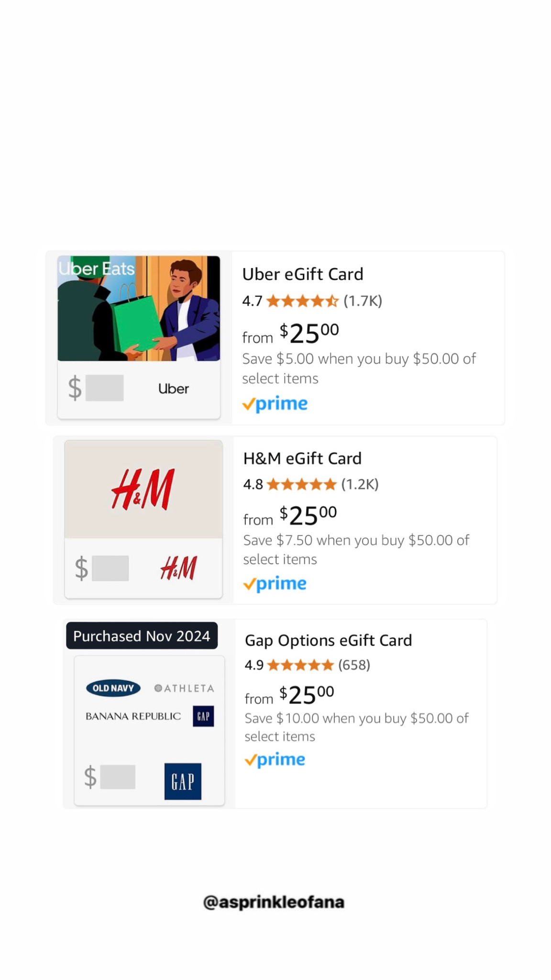Open the H&M eGift Card product page
Image resolution: width=551 pixels, height=980 pixels.
302,458
